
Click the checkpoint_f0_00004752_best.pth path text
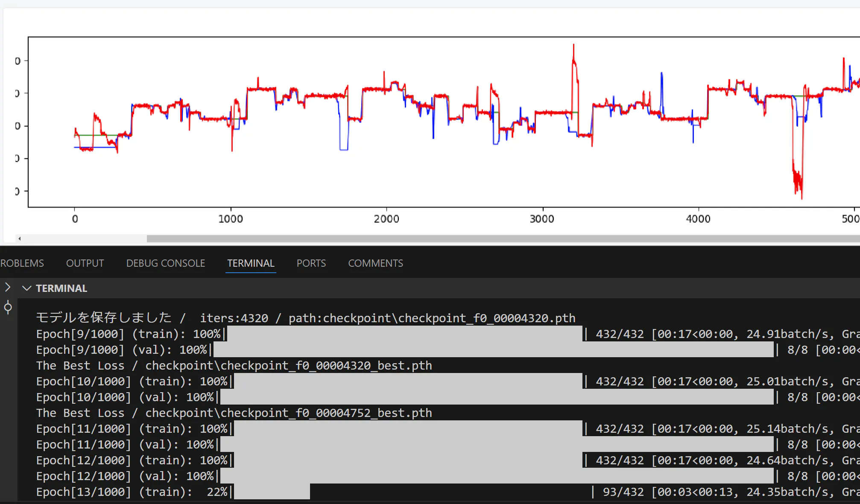point(288,413)
